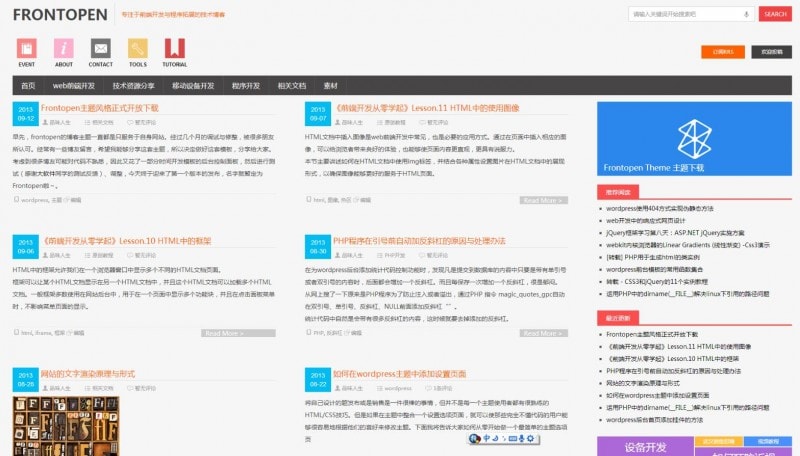Click the purple 设备开发 block
Viewport: 800px width, 456px height.
pyautogui.click(x=645, y=446)
